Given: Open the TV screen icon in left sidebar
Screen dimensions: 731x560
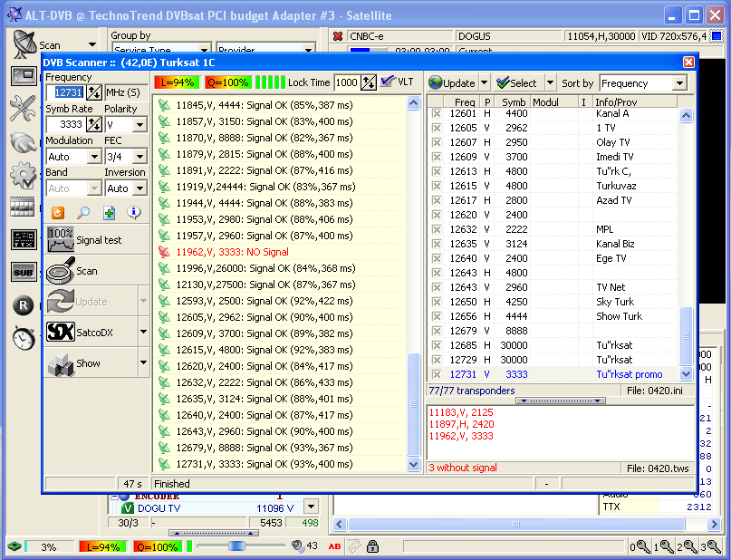Looking at the screenshot, I should coord(24,77).
